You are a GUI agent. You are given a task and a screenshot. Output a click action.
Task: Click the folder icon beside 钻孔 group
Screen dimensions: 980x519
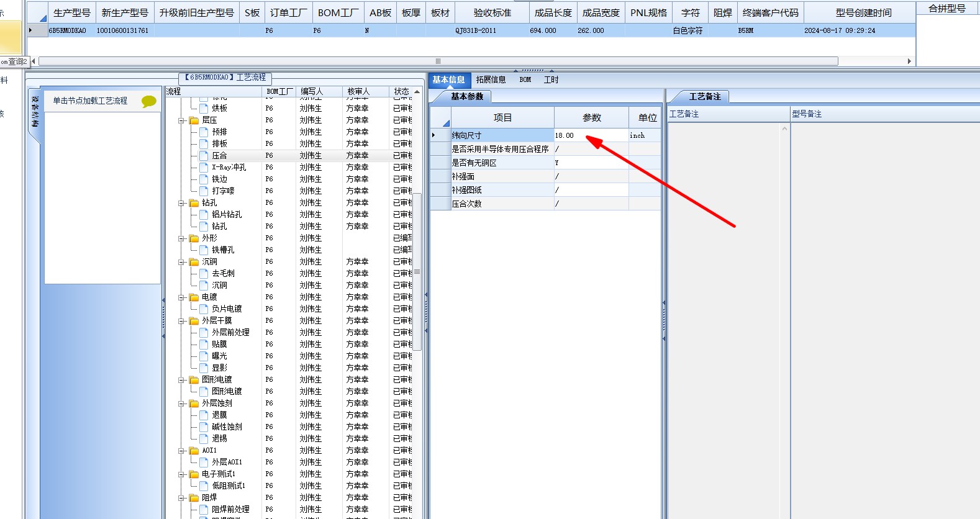pyautogui.click(x=194, y=203)
